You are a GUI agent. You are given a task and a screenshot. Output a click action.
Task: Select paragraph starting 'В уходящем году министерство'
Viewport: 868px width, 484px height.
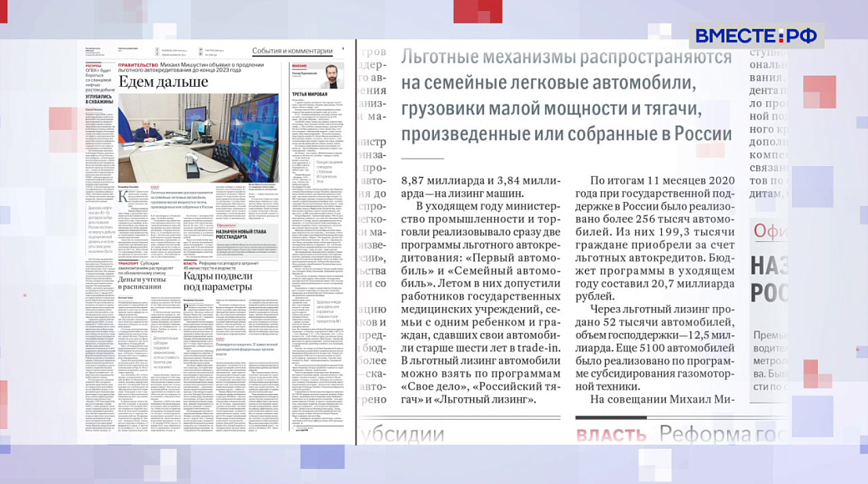tap(481, 303)
